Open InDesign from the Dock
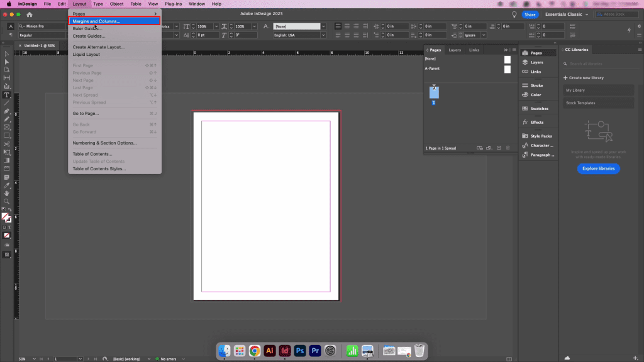 285,351
